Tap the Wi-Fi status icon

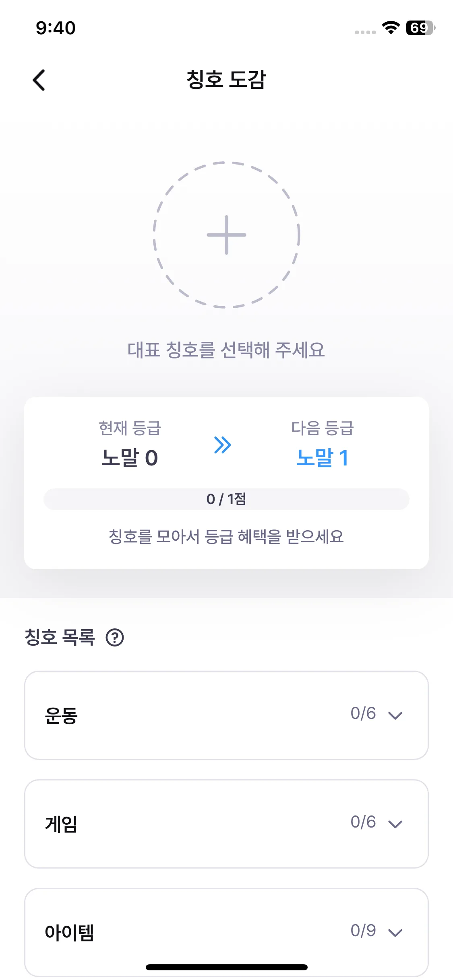click(x=391, y=27)
